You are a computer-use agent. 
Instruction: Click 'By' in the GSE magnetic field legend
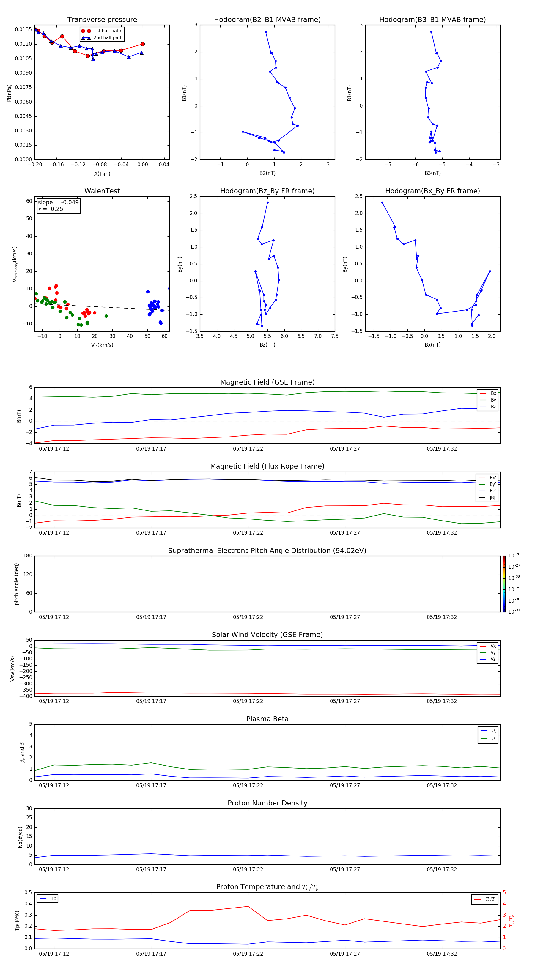pos(493,400)
